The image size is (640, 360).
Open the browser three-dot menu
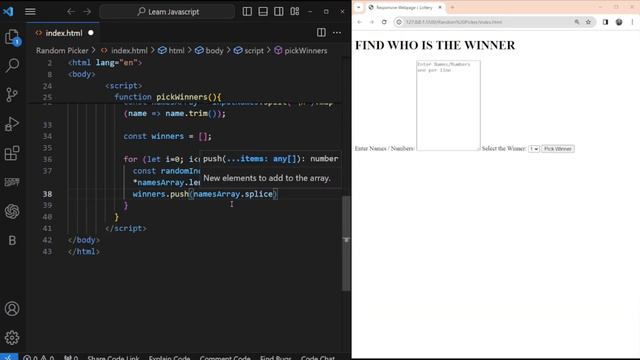click(632, 22)
